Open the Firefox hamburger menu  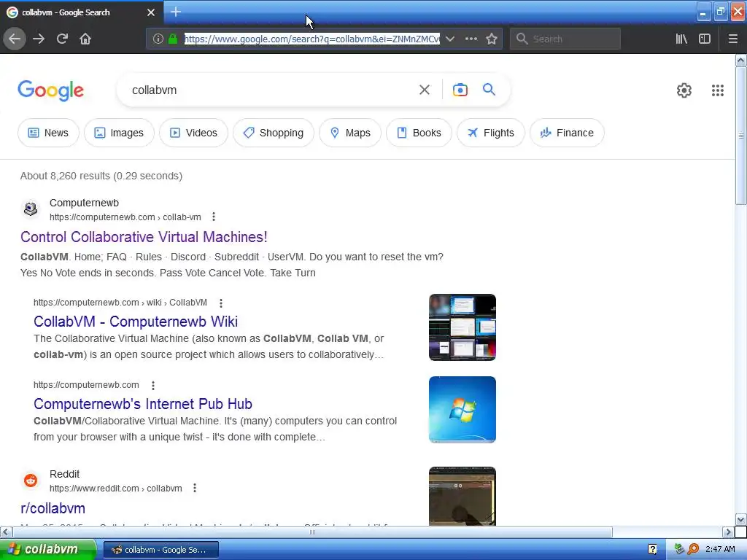click(733, 39)
